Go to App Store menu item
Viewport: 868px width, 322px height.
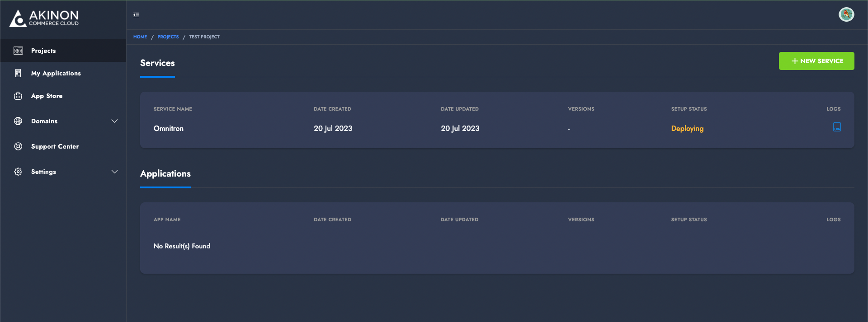click(x=47, y=96)
